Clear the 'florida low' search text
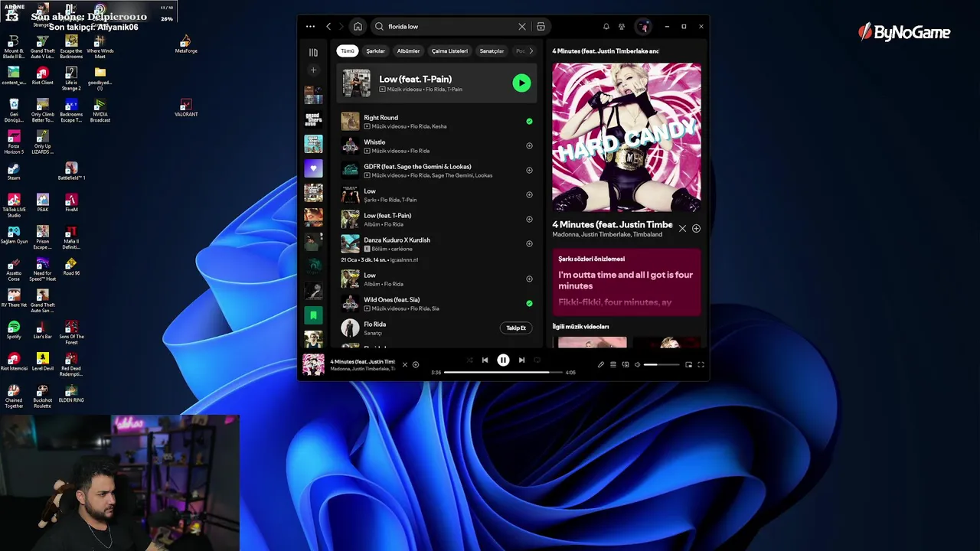 pyautogui.click(x=522, y=26)
